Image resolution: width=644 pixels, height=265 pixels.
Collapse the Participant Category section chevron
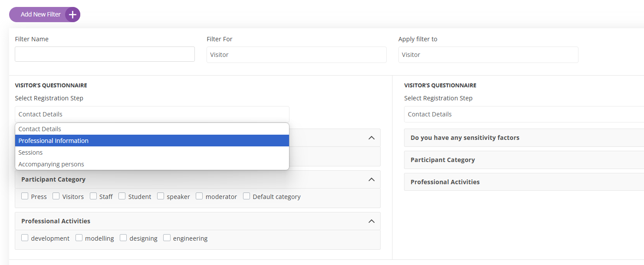coord(371,179)
